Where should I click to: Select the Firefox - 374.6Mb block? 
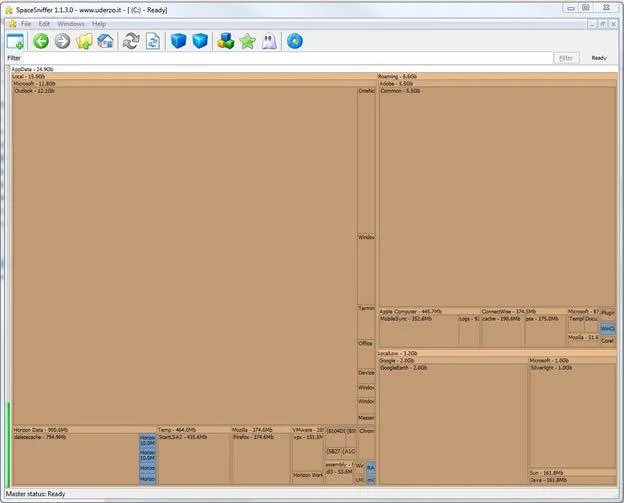coord(261,459)
